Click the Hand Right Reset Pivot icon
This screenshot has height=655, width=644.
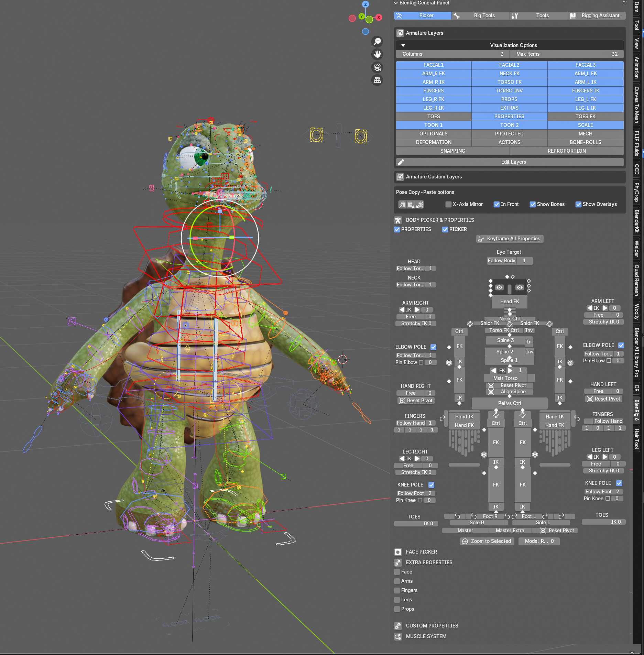(x=402, y=401)
